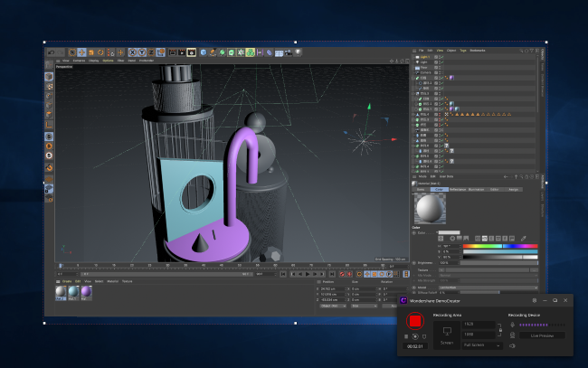The height and width of the screenshot is (368, 588).
Task: Click the Texture browse button with dots
Action: pos(534,269)
